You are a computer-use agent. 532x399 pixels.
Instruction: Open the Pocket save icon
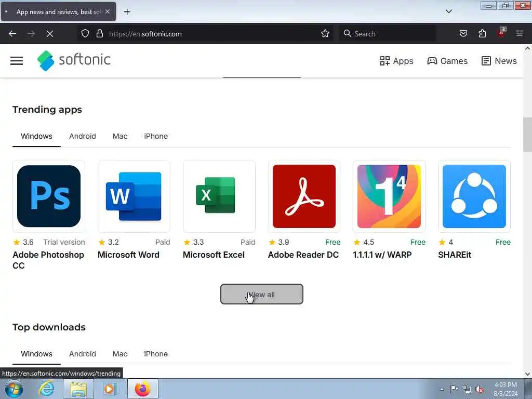pyautogui.click(x=463, y=34)
